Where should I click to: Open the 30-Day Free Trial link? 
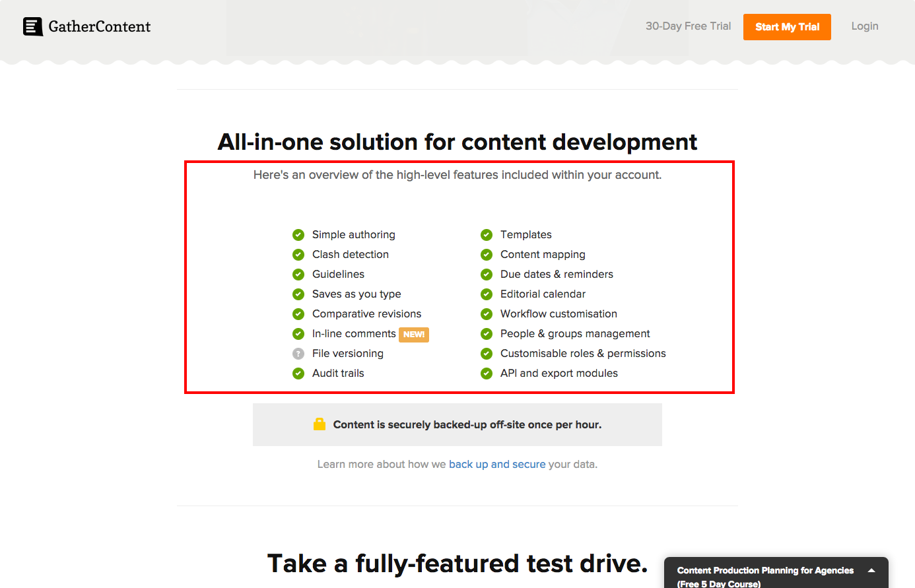point(688,26)
